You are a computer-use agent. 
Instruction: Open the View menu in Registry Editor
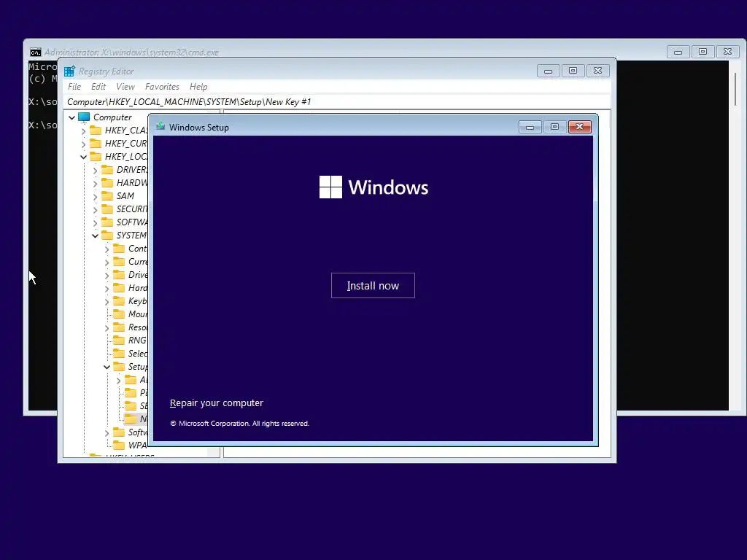tap(125, 87)
